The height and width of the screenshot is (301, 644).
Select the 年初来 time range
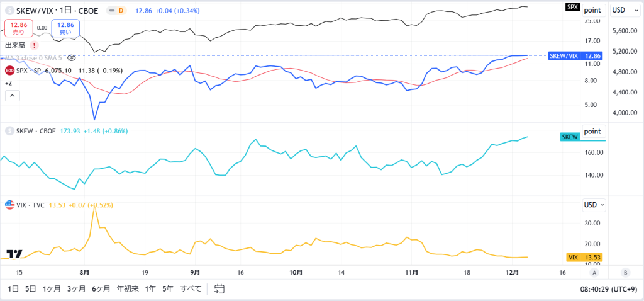(128, 288)
